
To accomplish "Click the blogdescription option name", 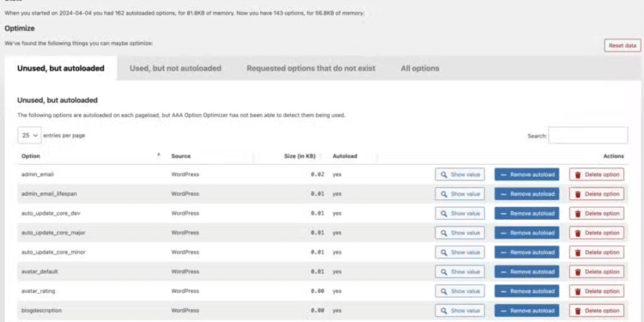I will [41, 311].
